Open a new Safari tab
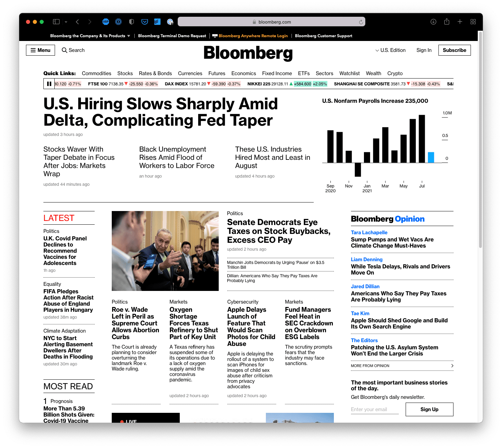 pyautogui.click(x=460, y=22)
